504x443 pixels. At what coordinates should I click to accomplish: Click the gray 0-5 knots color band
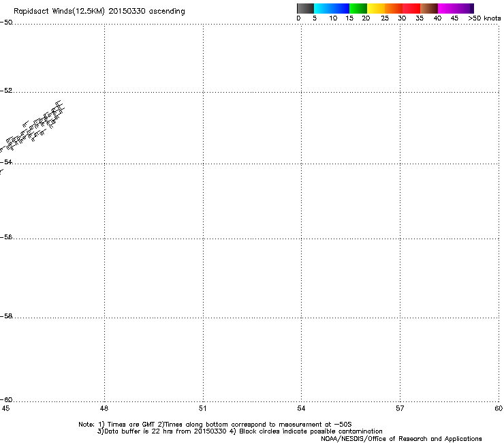305,8
